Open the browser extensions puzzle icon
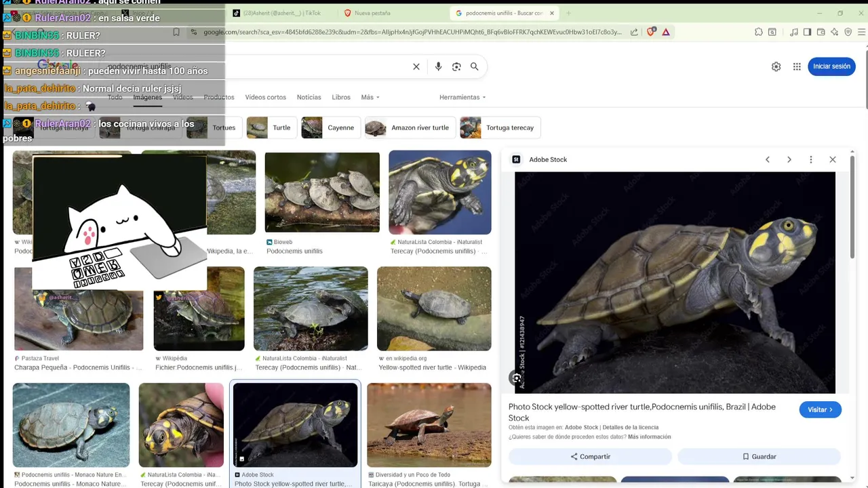The height and width of the screenshot is (488, 868). [x=759, y=32]
